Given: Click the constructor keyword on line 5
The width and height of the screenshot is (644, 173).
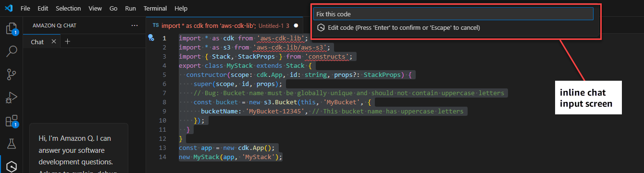Looking at the screenshot, I should [207, 74].
